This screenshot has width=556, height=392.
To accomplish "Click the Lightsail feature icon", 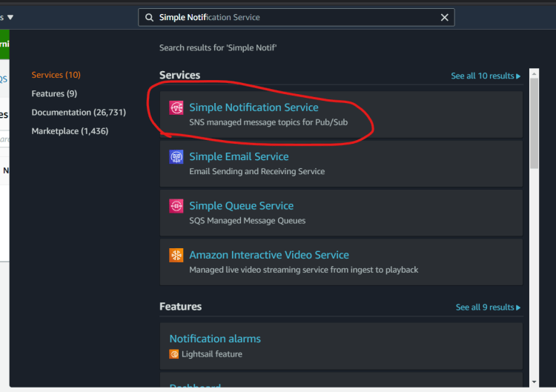I will tap(173, 354).
